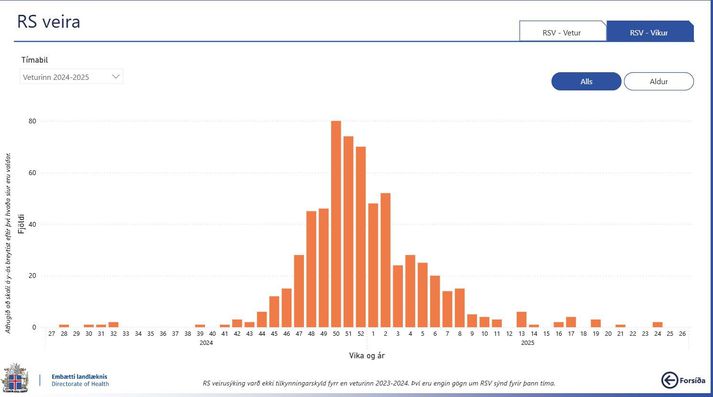
Task: Select the week 47 bar
Action: pyautogui.click(x=299, y=291)
